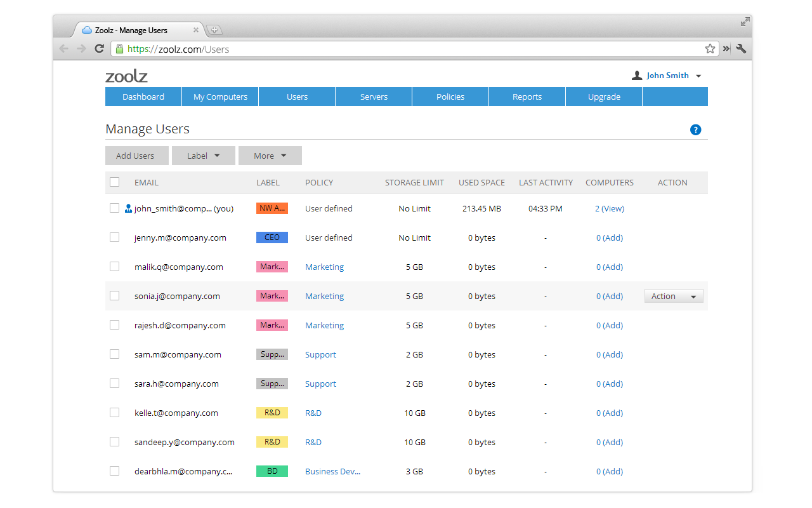Viewport: 812px width, 508px height.
Task: Open R&D policy link for kelle.t
Action: [313, 413]
